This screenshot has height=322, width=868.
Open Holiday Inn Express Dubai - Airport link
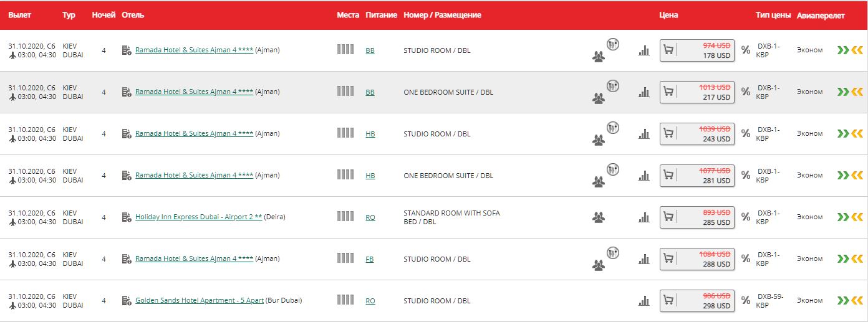pyautogui.click(x=198, y=217)
